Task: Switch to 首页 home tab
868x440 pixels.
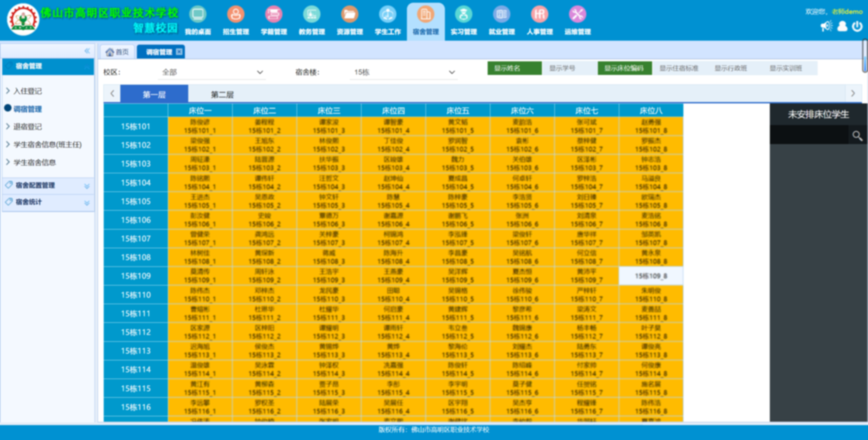Action: coord(117,52)
